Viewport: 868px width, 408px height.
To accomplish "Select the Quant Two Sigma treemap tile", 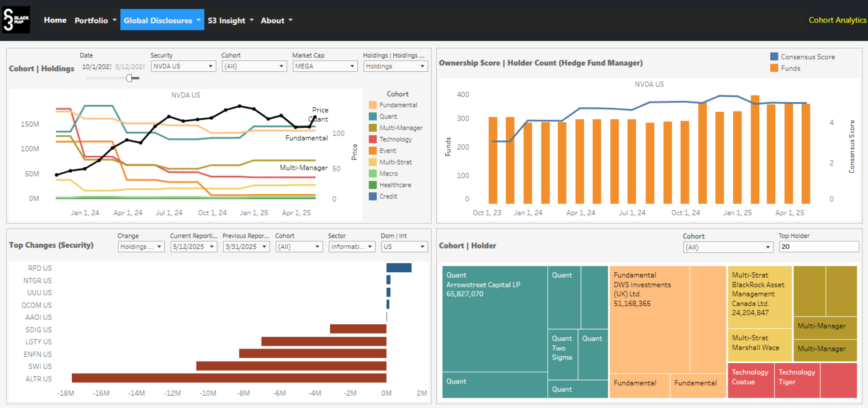I will coord(562,354).
